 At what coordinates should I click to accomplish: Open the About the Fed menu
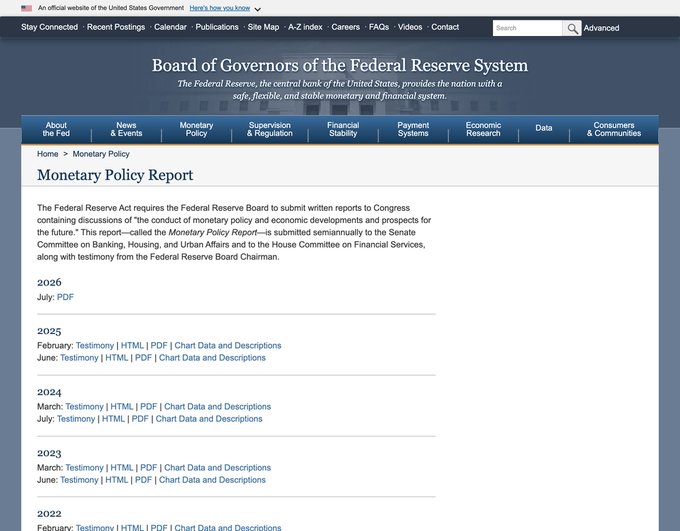(56, 129)
